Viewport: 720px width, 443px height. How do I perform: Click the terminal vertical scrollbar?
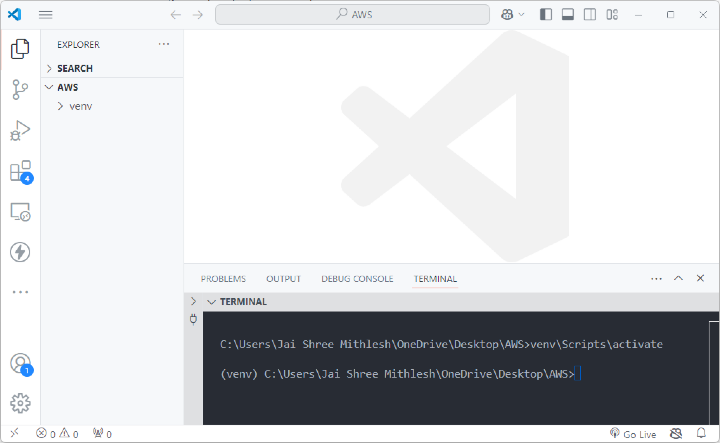point(714,373)
